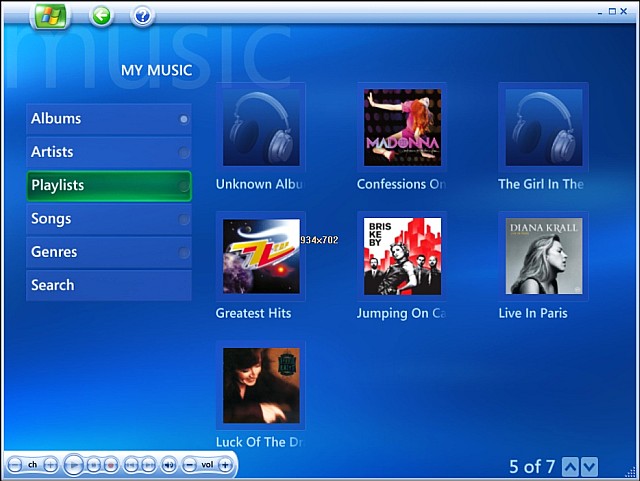Page up using the up arrow button
The image size is (640, 481).
570,467
